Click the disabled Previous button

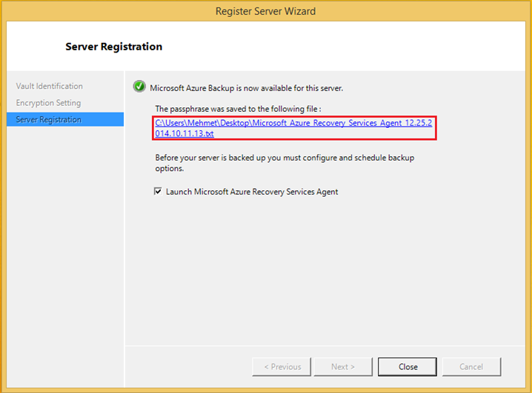(282, 366)
